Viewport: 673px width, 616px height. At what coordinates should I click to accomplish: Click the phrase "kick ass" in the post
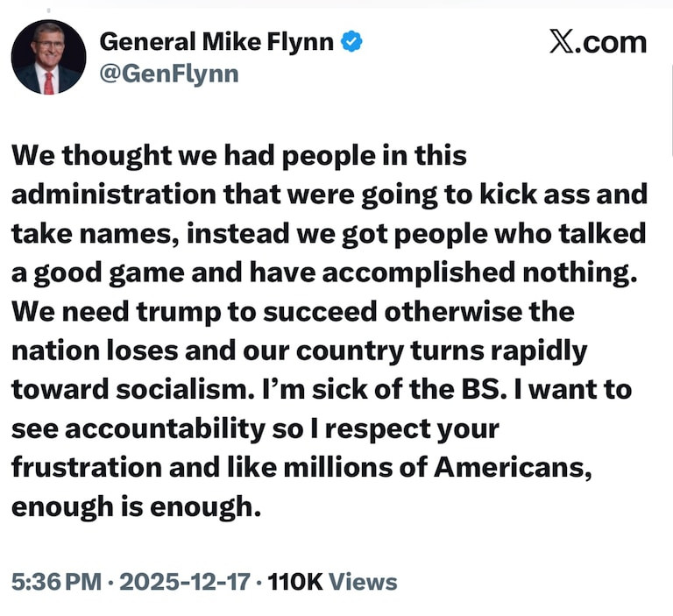pyautogui.click(x=544, y=195)
